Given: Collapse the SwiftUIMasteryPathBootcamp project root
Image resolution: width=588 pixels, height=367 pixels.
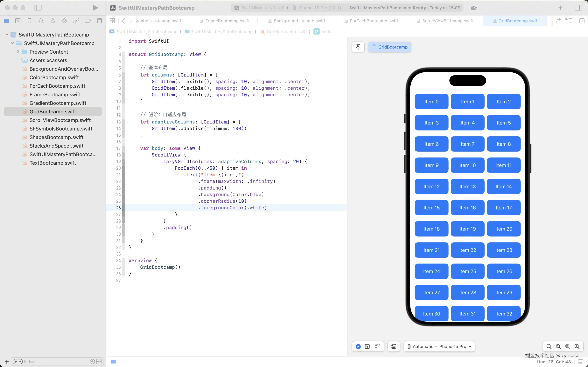Looking at the screenshot, I should point(7,35).
